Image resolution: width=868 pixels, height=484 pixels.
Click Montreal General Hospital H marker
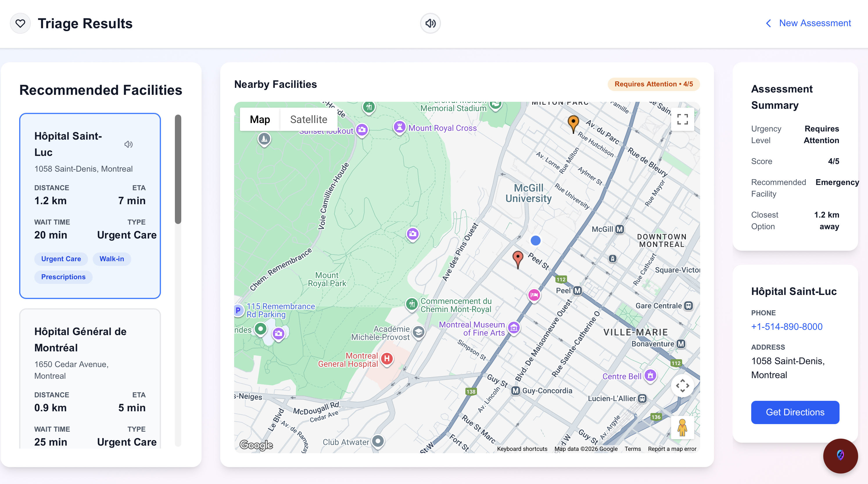tap(387, 358)
